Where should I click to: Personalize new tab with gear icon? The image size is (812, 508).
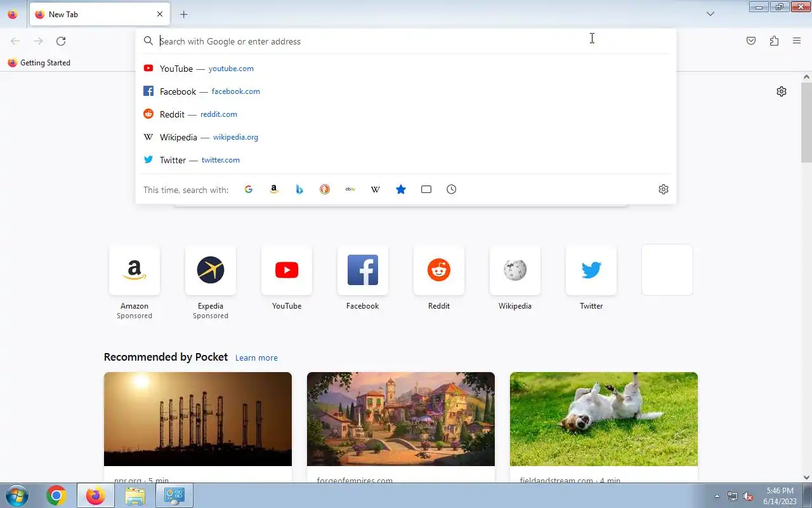click(x=782, y=91)
